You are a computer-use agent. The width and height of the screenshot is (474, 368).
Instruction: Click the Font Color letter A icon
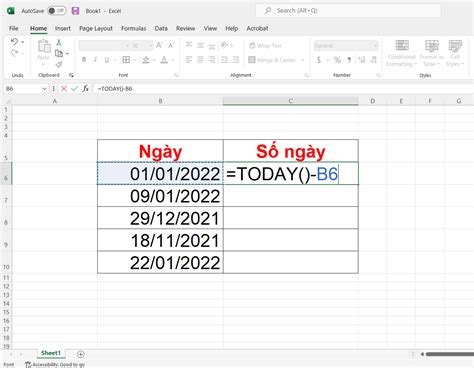click(164, 60)
